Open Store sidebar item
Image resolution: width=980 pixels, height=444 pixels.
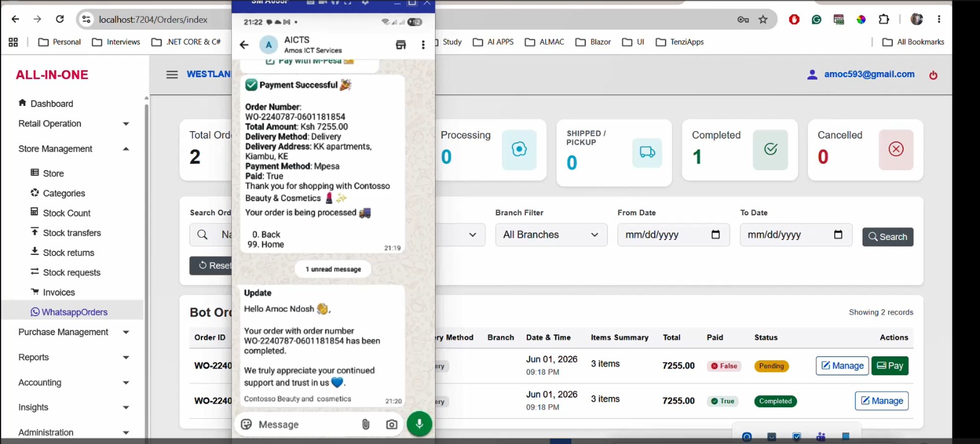point(47,173)
